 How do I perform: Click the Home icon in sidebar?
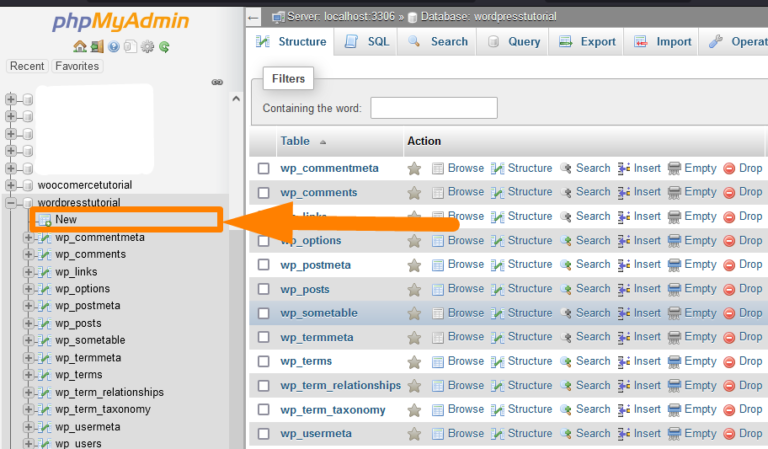(80, 46)
